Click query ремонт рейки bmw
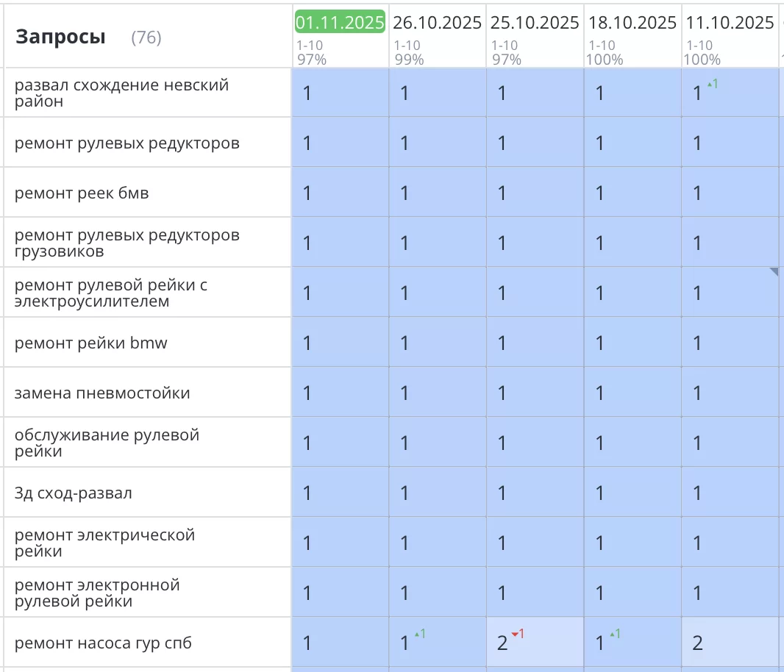This screenshot has width=784, height=672. (x=91, y=343)
